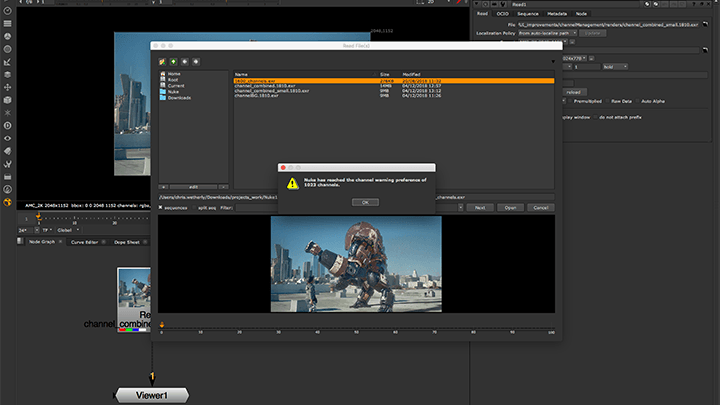Open Localization Policy dropdown
Viewport: 720px width, 405px height.
point(547,33)
